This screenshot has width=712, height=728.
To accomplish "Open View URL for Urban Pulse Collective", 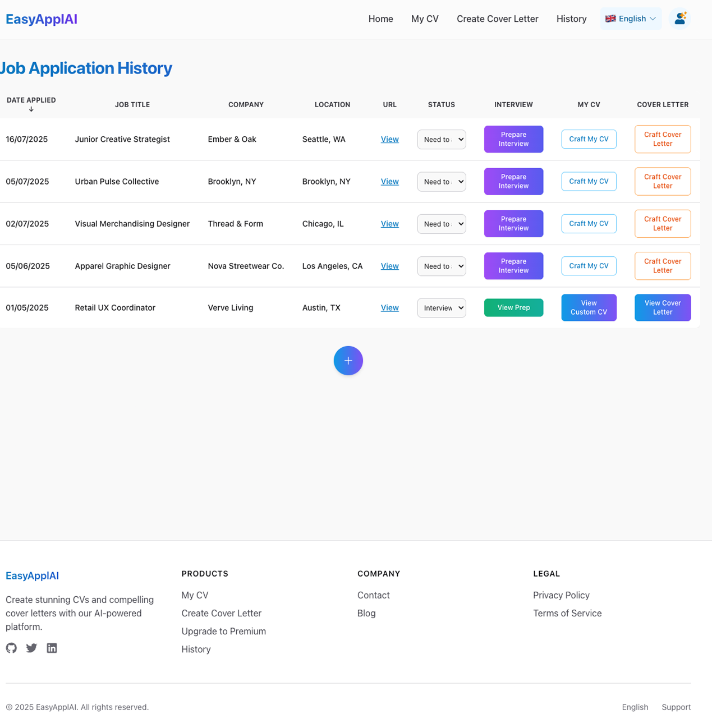I will click(x=389, y=182).
